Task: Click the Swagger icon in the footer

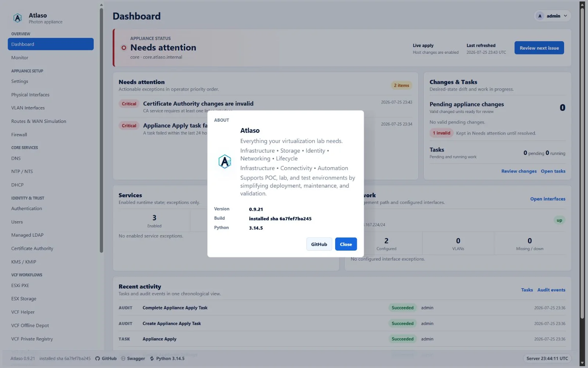Action: click(123, 358)
